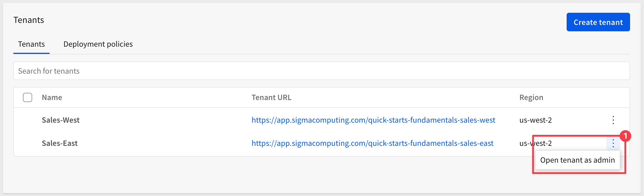Click the Sales-West row's us-west-2 region
Viewport: 644px width, 196px height.
(x=536, y=120)
